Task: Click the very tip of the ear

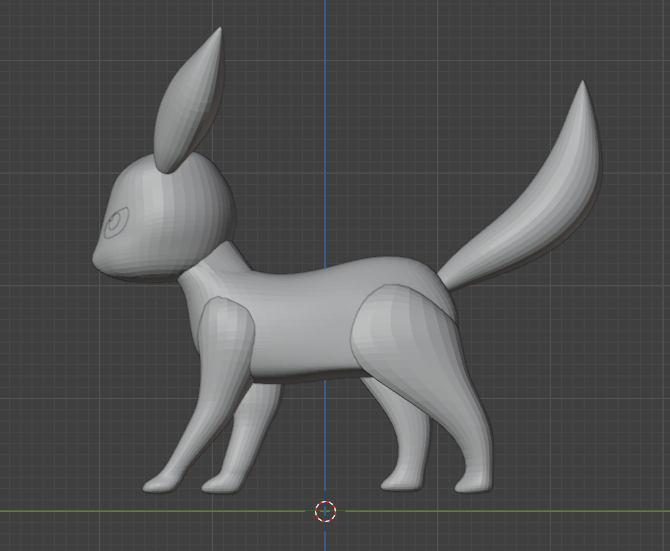Action: pyautogui.click(x=218, y=31)
